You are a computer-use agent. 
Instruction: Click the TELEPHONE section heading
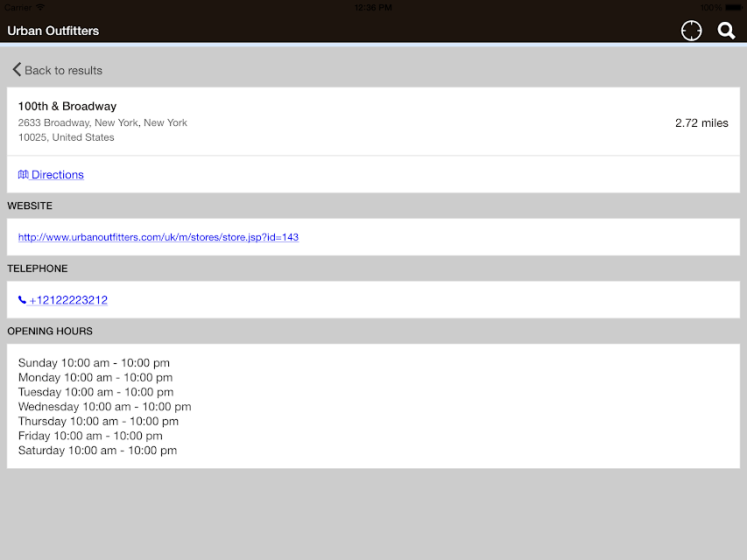tap(37, 269)
